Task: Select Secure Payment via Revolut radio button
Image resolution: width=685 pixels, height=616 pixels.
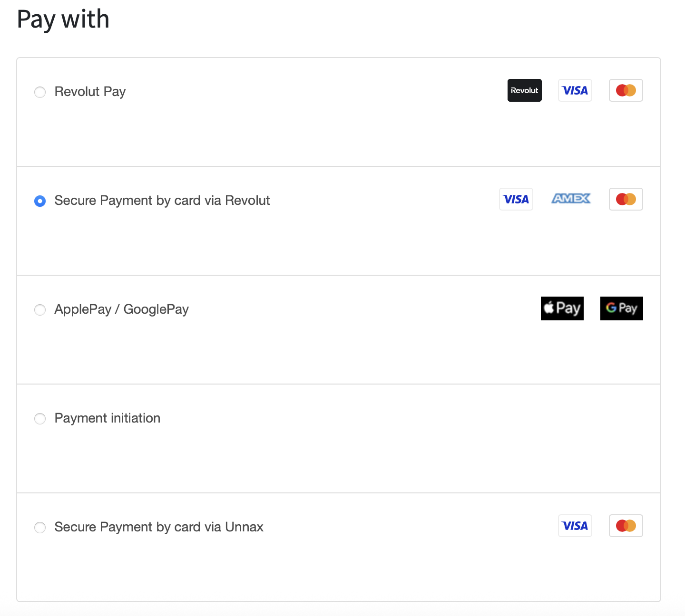Action: pyautogui.click(x=40, y=201)
